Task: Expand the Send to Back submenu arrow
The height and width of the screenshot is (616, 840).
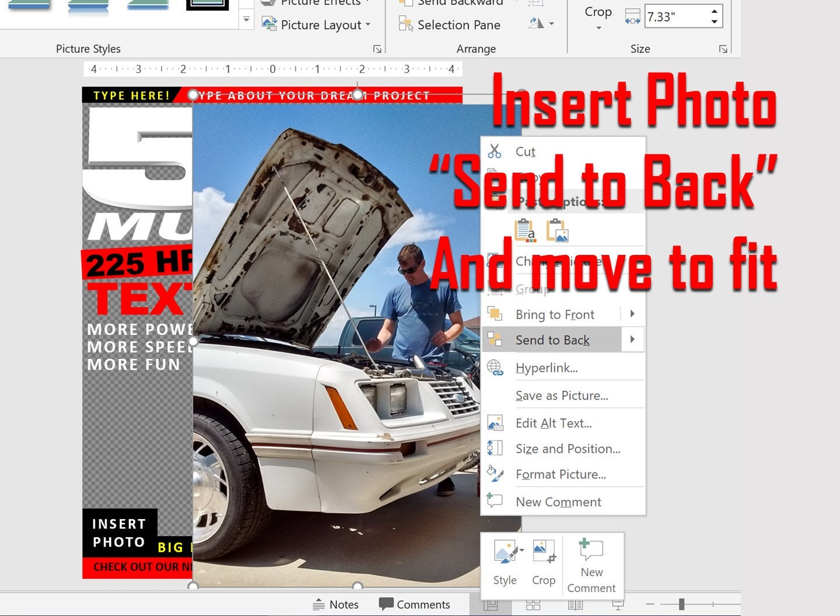Action: click(632, 339)
